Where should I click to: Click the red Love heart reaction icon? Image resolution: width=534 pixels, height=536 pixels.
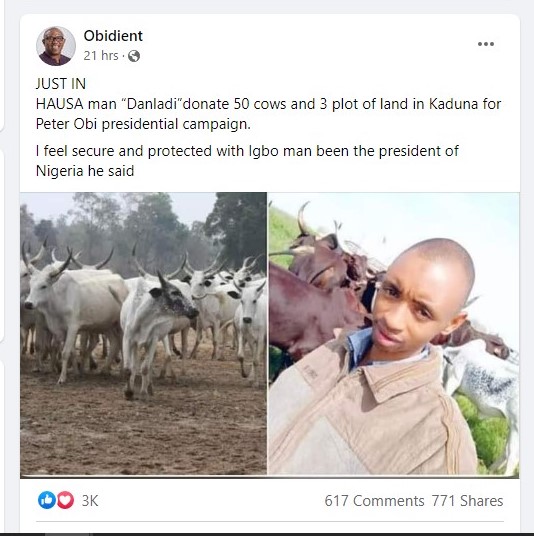click(65, 500)
